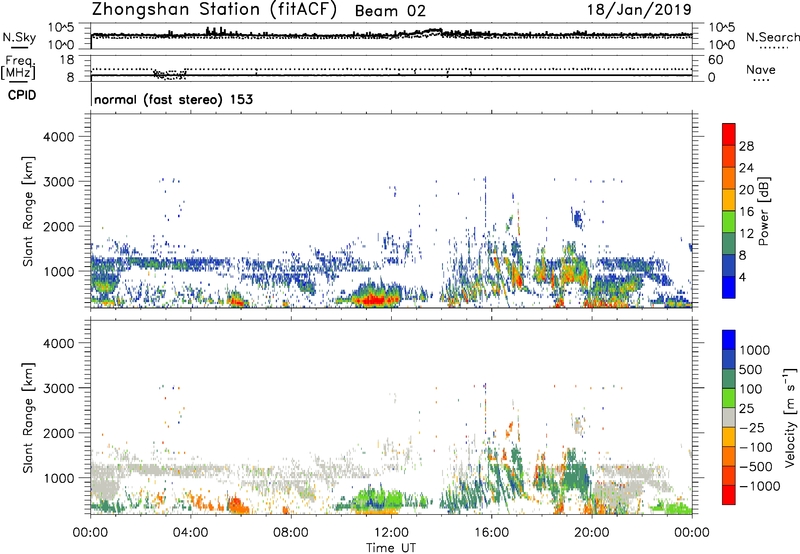Click the 'Power [dB]' colorbar label
800x554 pixels.
click(763, 211)
